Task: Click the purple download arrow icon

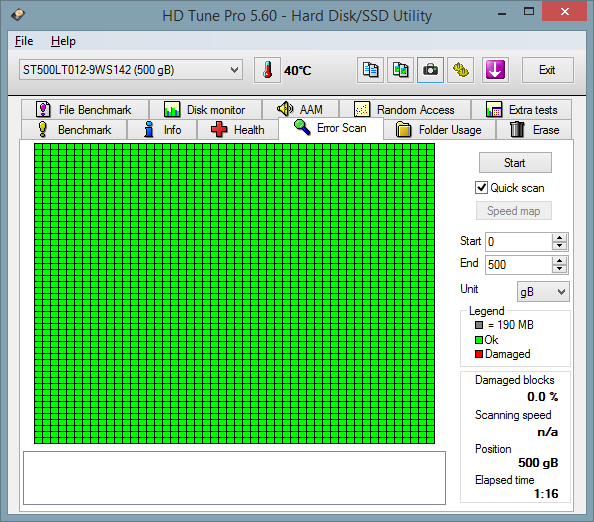Action: click(495, 70)
